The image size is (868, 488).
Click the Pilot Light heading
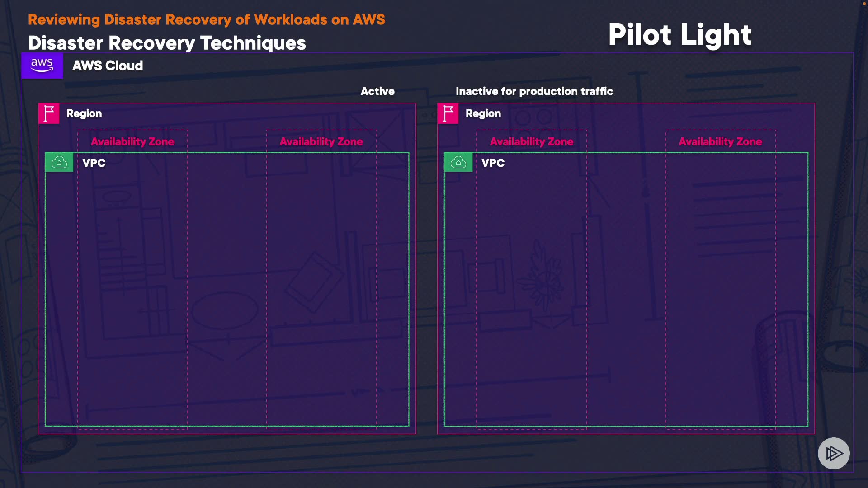point(679,35)
